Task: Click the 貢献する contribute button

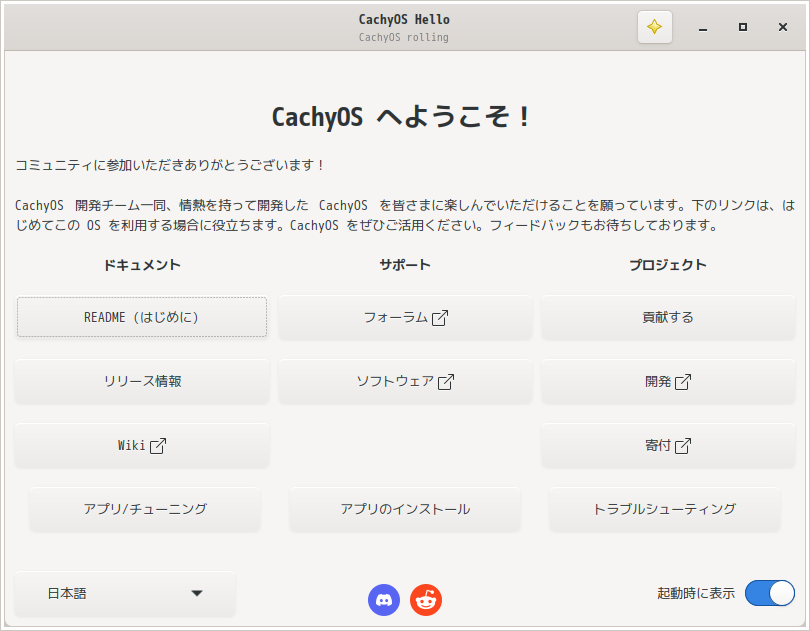Action: click(668, 317)
